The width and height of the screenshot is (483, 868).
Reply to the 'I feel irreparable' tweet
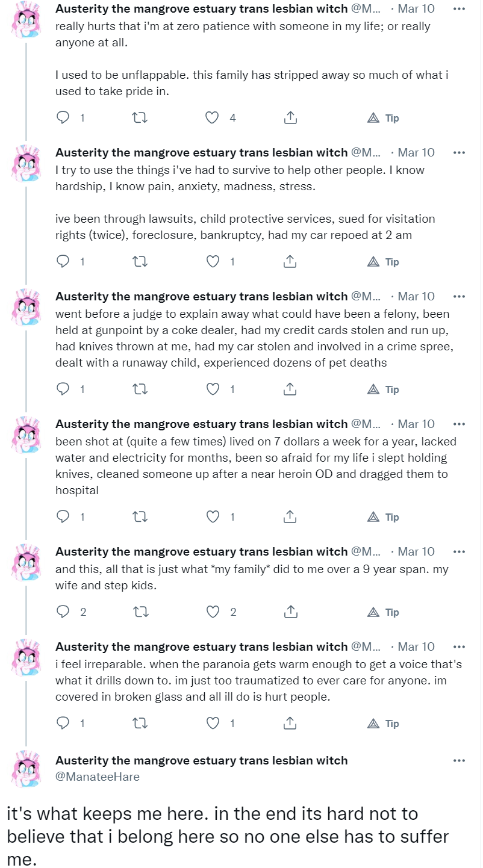pos(63,724)
